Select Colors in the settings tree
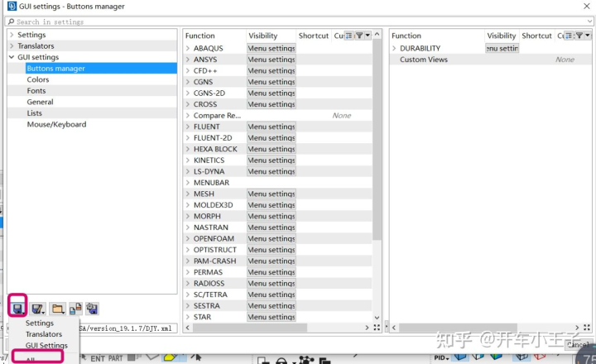This screenshot has height=364, width=596. click(x=38, y=79)
